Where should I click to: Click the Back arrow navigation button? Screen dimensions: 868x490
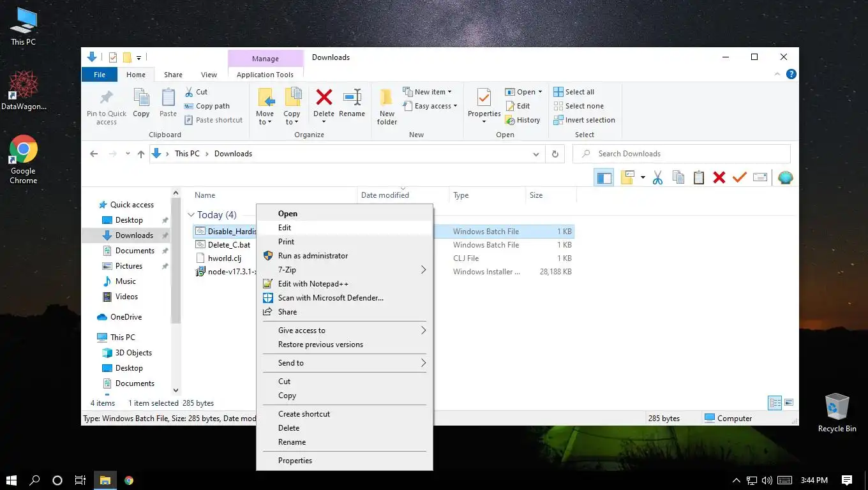pyautogui.click(x=94, y=154)
